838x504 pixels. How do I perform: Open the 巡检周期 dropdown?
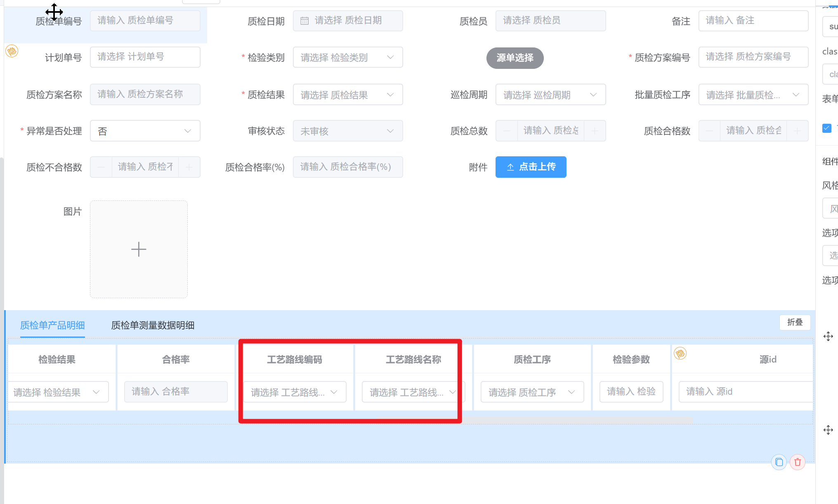[x=550, y=95]
